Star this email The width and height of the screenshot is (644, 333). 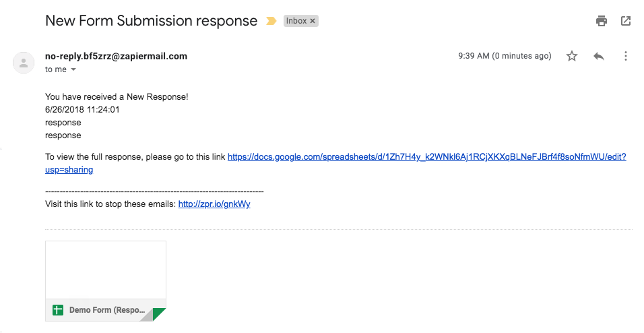point(572,56)
